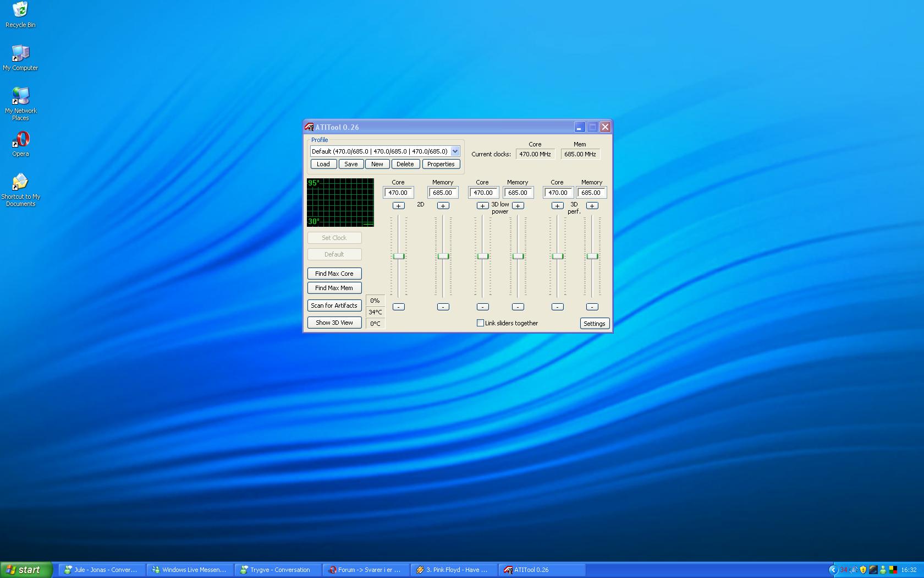Click the 34°C temperature readout
924x578 pixels.
pyautogui.click(x=375, y=312)
